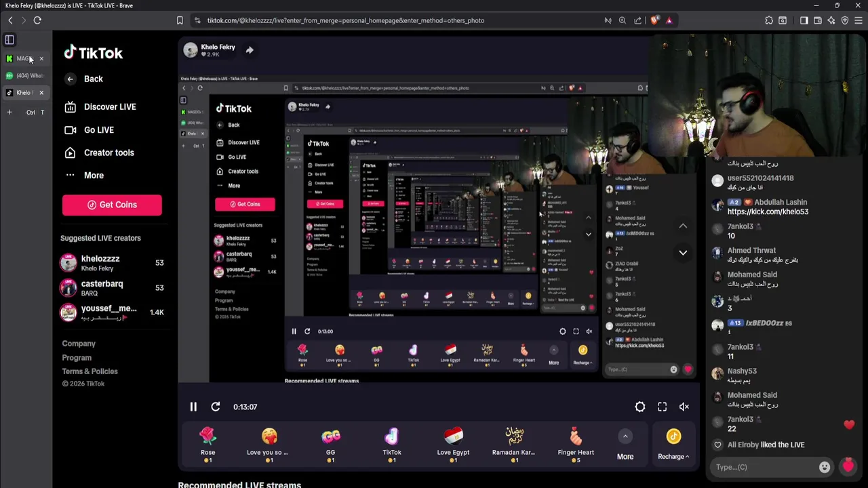Share the live stream via arrow icon

(x=250, y=50)
